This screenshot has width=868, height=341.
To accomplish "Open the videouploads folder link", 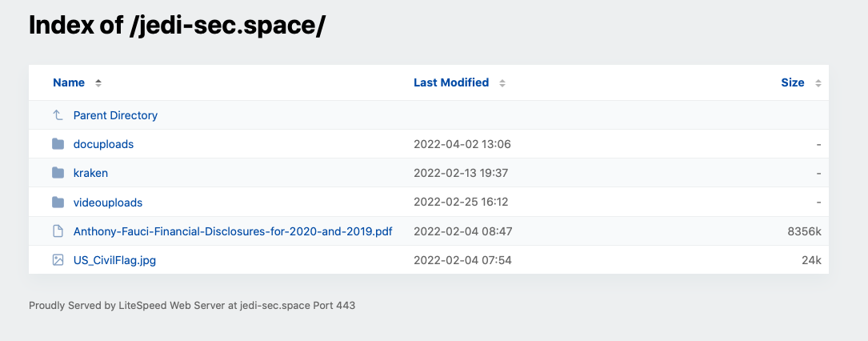I will tap(108, 202).
